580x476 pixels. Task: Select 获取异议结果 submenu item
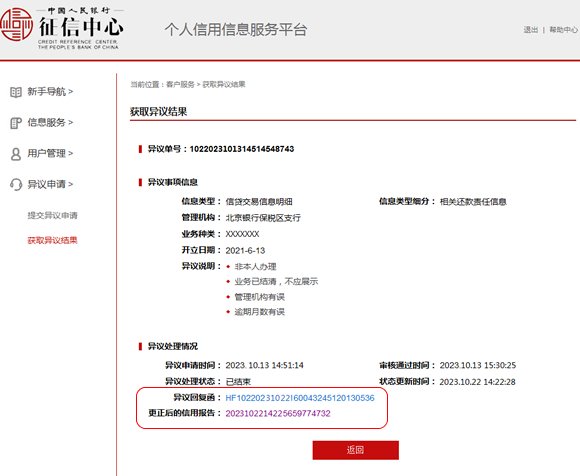pos(53,240)
